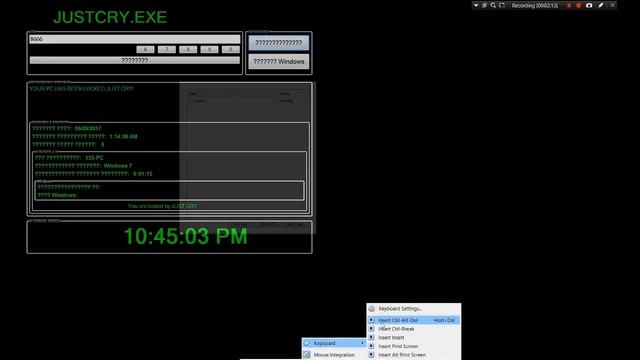This screenshot has height=360, width=640.
Task: Click the number 9 keypad button
Action: point(209,49)
